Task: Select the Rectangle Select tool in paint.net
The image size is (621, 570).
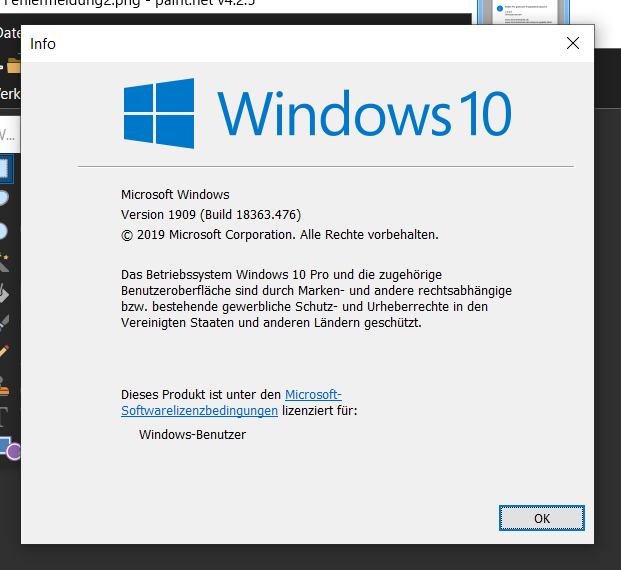Action: coord(6,169)
